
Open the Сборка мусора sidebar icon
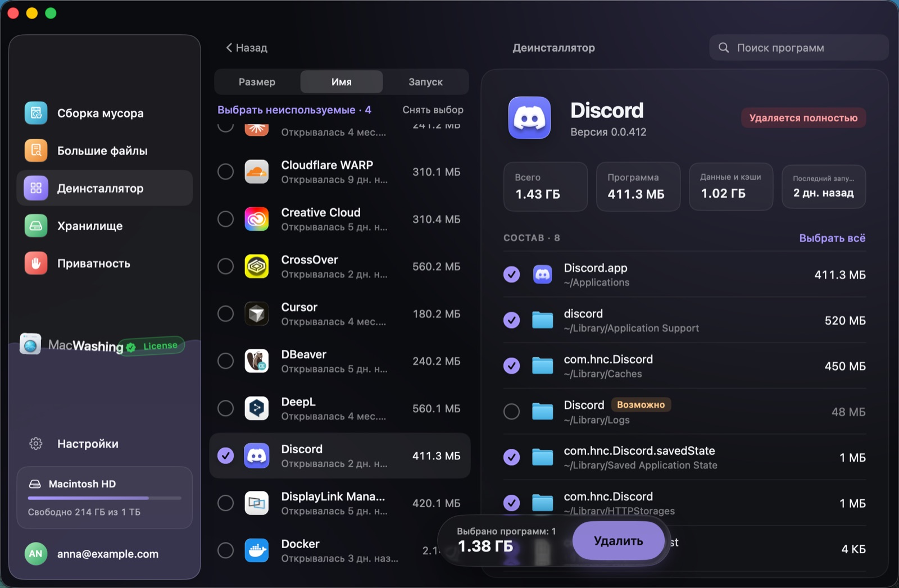coord(36,113)
